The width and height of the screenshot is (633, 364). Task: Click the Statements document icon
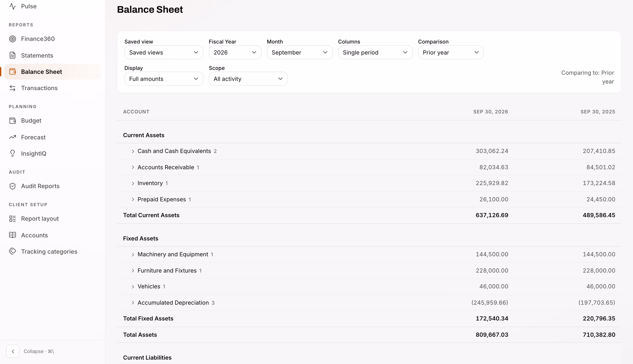(x=13, y=55)
